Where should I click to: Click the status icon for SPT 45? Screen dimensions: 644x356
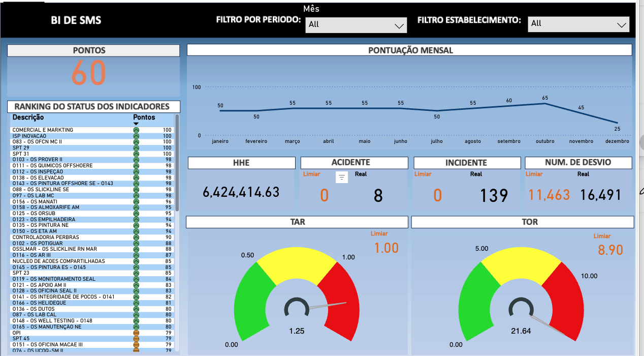pyautogui.click(x=136, y=339)
